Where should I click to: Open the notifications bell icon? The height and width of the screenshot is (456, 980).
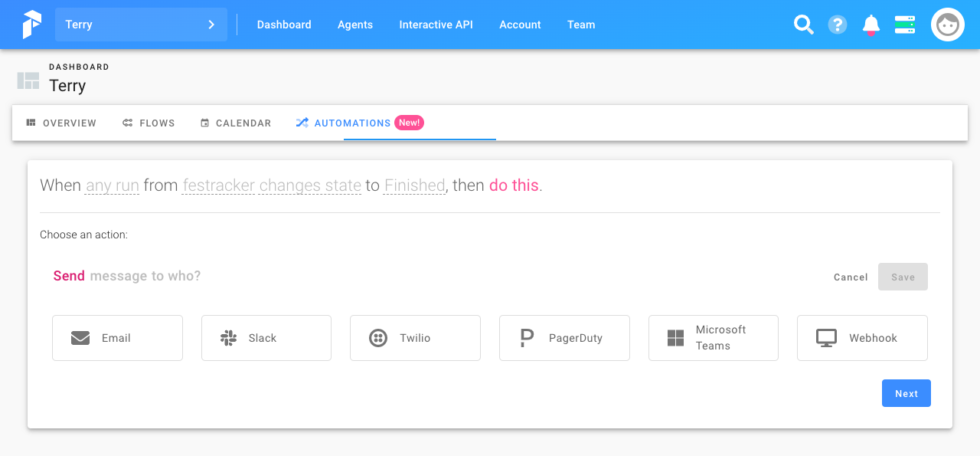pos(871,25)
